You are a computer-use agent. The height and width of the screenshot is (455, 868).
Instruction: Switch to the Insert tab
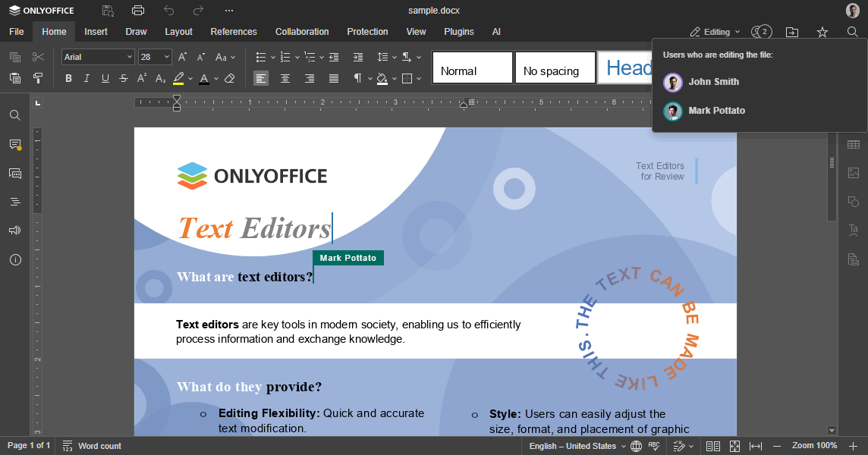[96, 32]
